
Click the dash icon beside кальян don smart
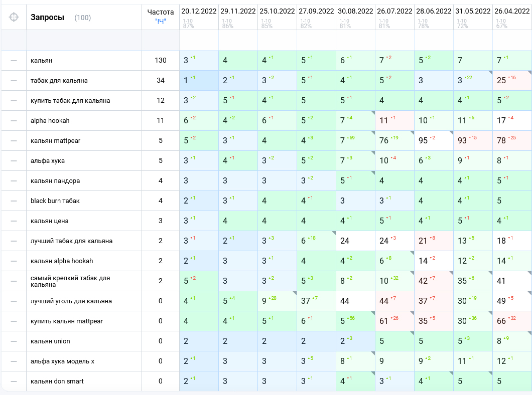pyautogui.click(x=14, y=381)
